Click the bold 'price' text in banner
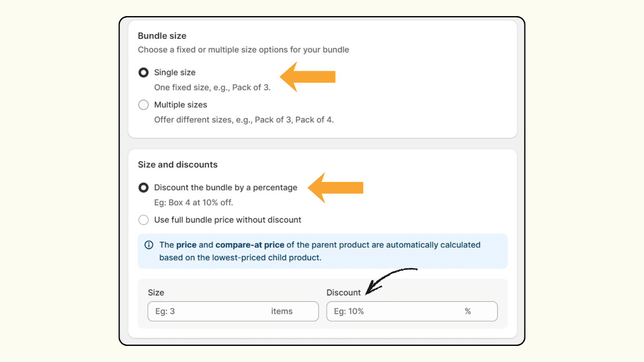The image size is (644, 362). (186, 245)
